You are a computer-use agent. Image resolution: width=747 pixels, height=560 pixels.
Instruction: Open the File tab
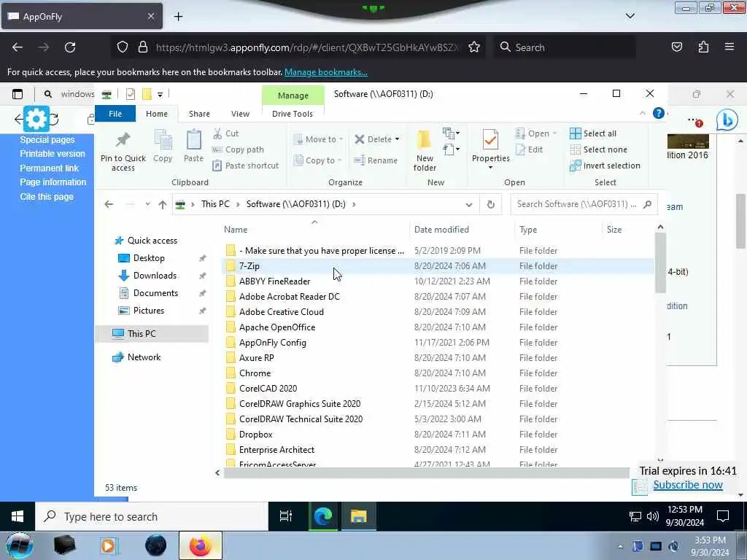click(x=115, y=114)
